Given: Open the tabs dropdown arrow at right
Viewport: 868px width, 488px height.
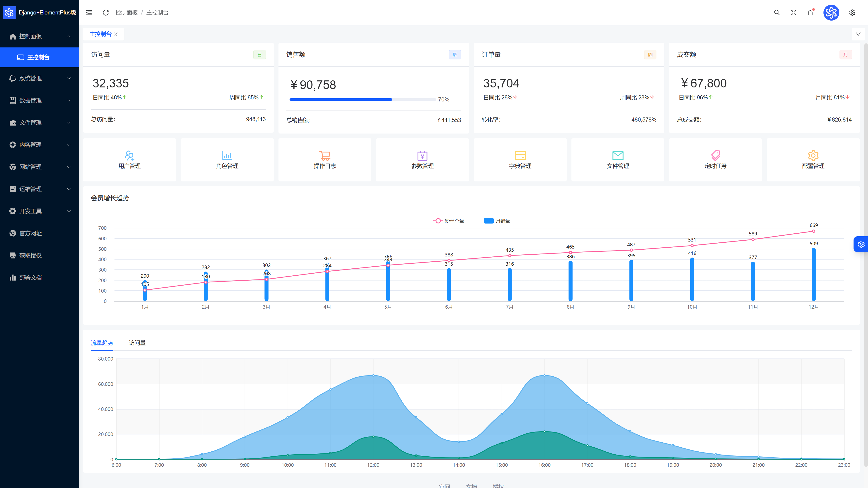Looking at the screenshot, I should [x=858, y=34].
